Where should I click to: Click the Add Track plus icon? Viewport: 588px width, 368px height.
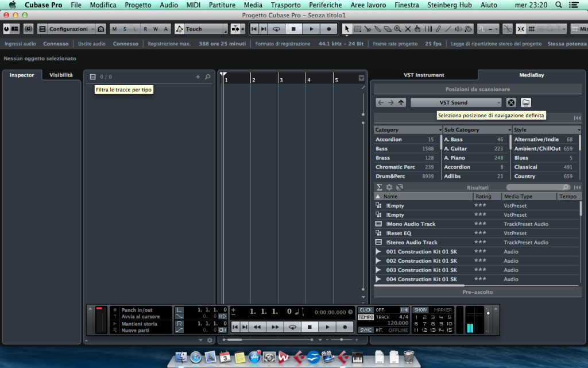click(x=198, y=76)
